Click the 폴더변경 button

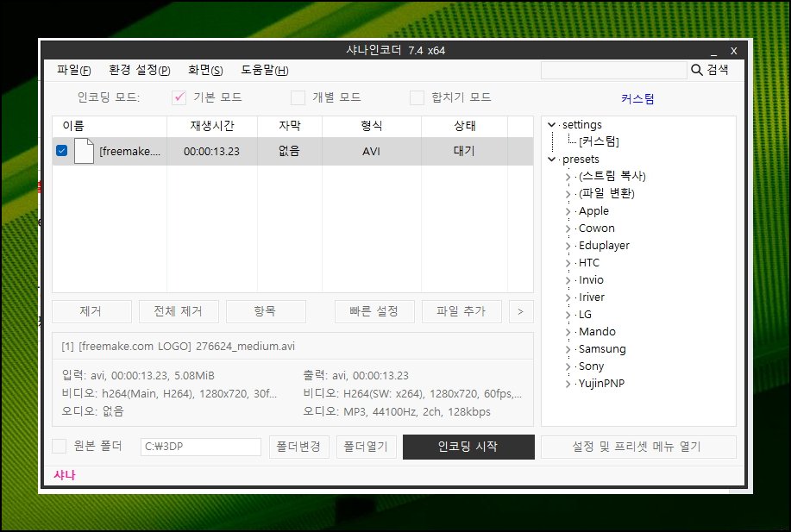point(299,447)
